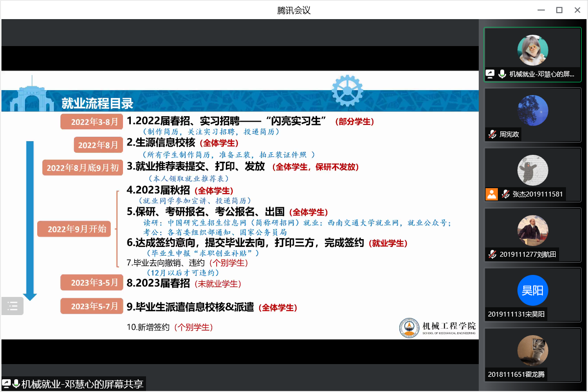Click participant name 2018111651霍龙腾
Image resolution: width=588 pixels, height=392 pixels.
pos(516,374)
